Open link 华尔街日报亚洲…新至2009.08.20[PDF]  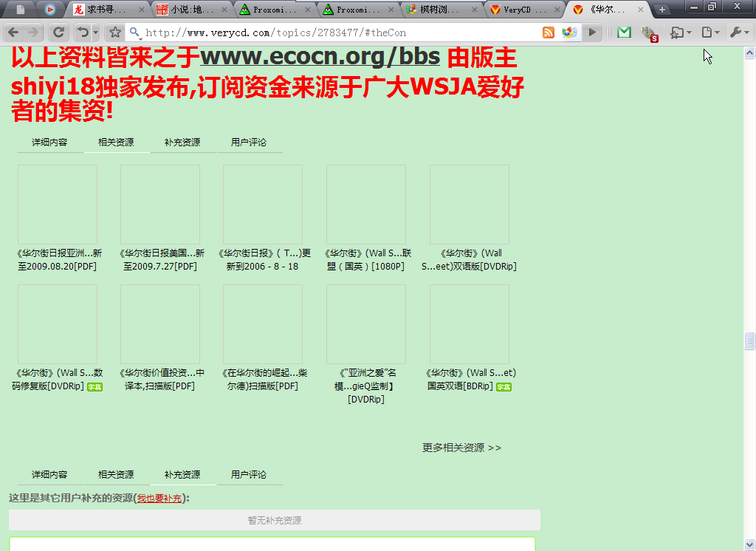(x=58, y=259)
